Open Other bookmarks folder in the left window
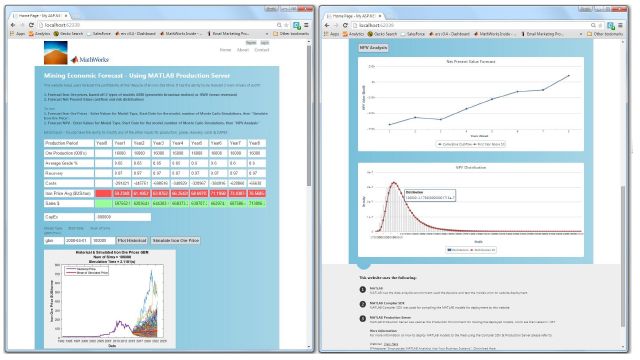The image size is (640, 360). (x=291, y=34)
